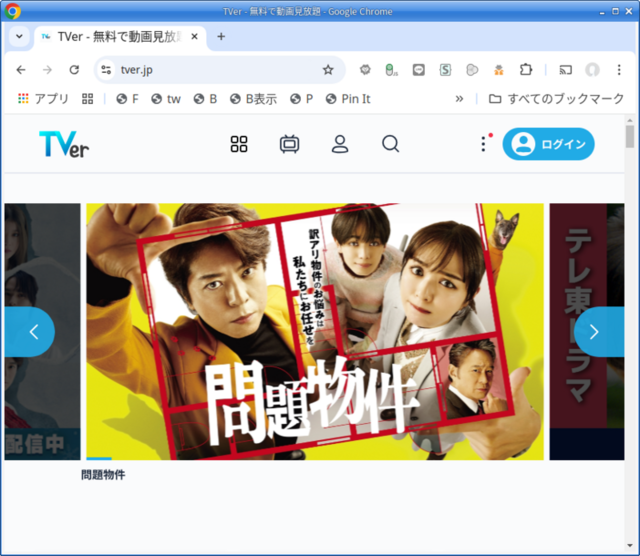This screenshot has height=556, width=640.
Task: Open the tab groups grid icon in bookmarks bar
Action: coord(87,99)
